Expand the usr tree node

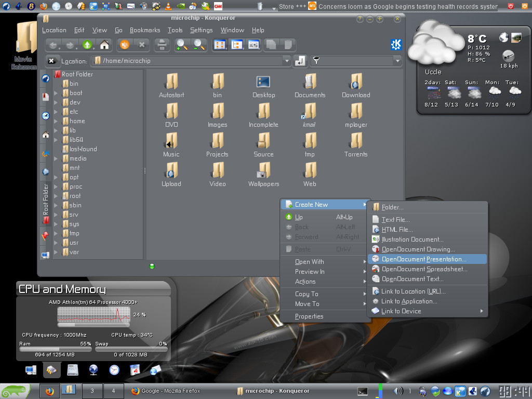click(x=56, y=243)
